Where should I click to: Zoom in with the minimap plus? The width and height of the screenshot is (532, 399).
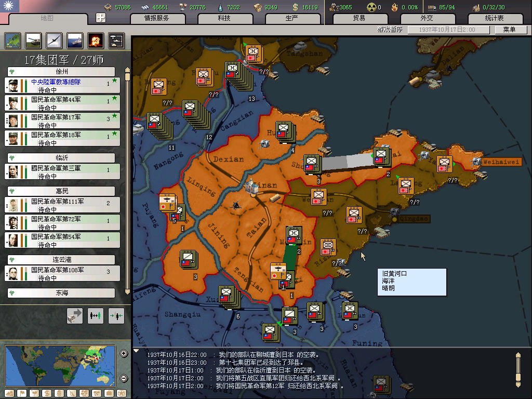124,353
